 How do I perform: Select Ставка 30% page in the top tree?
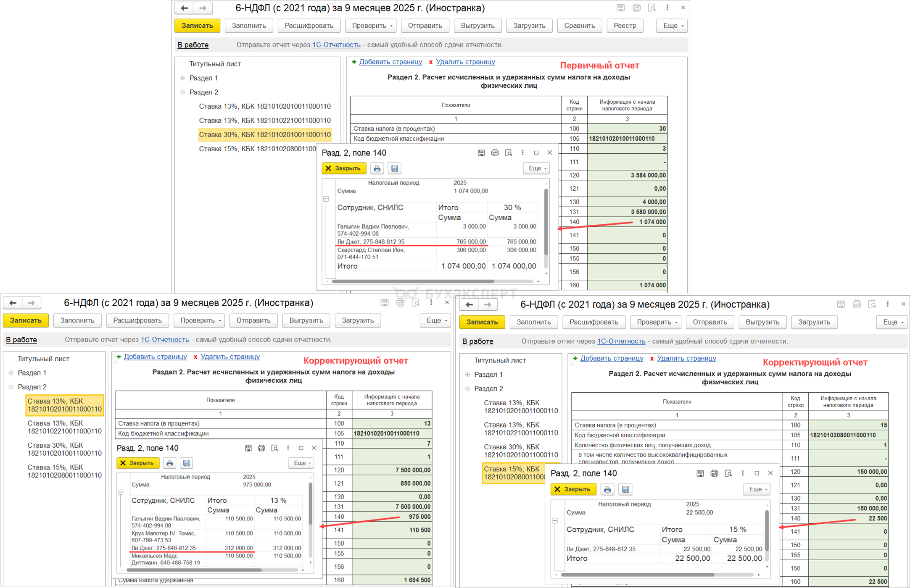click(x=265, y=134)
